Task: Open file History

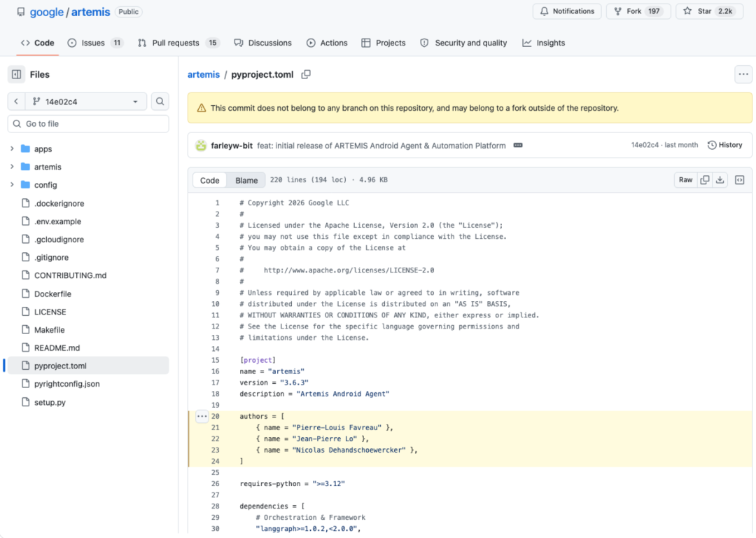Action: tap(724, 145)
